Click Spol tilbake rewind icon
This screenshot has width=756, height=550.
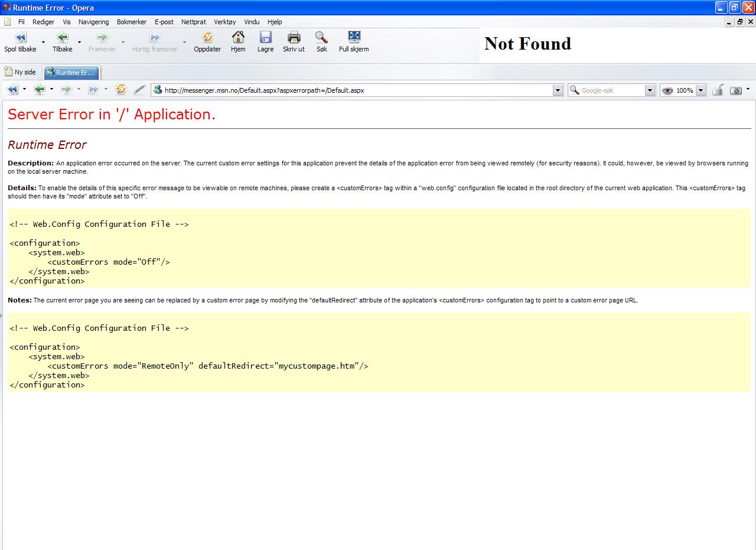tap(20, 38)
